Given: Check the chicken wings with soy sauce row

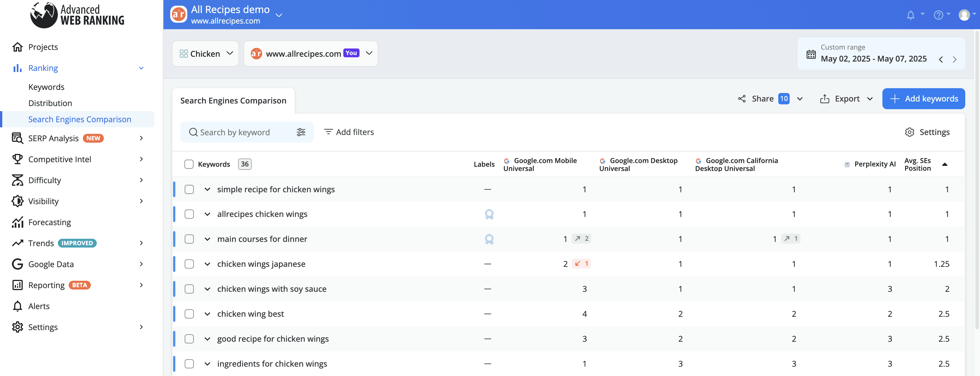Looking at the screenshot, I should coord(189,289).
